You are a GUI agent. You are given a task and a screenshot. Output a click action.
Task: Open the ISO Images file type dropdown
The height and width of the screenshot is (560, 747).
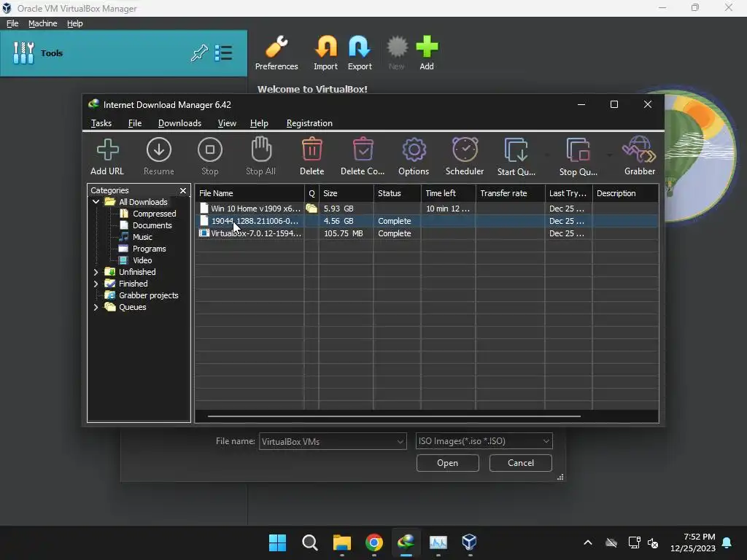tap(546, 441)
